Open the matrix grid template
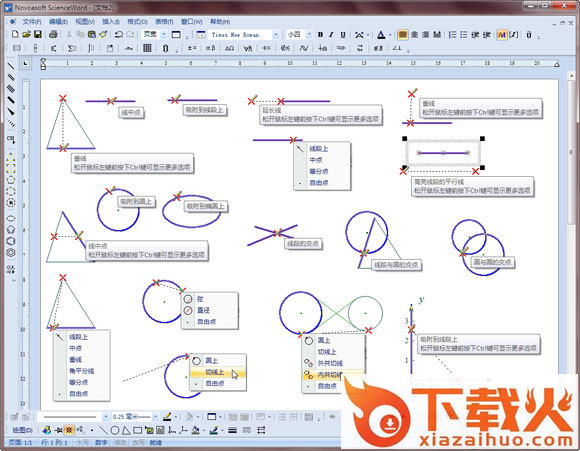The width and height of the screenshot is (580, 451). point(147,48)
